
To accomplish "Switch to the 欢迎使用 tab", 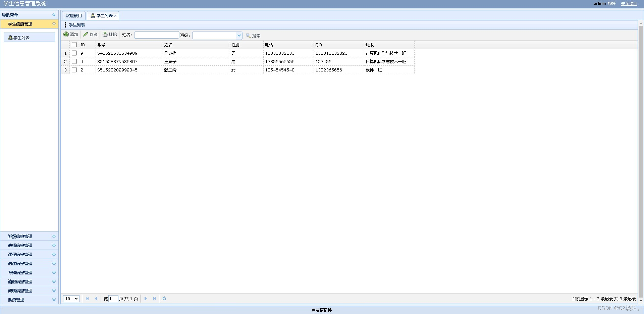I will pyautogui.click(x=74, y=16).
